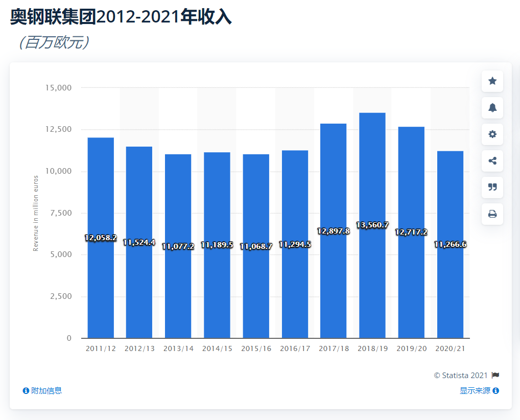Click the x-axis label 2015/16
Screen dimensions: 520x420
(256, 348)
